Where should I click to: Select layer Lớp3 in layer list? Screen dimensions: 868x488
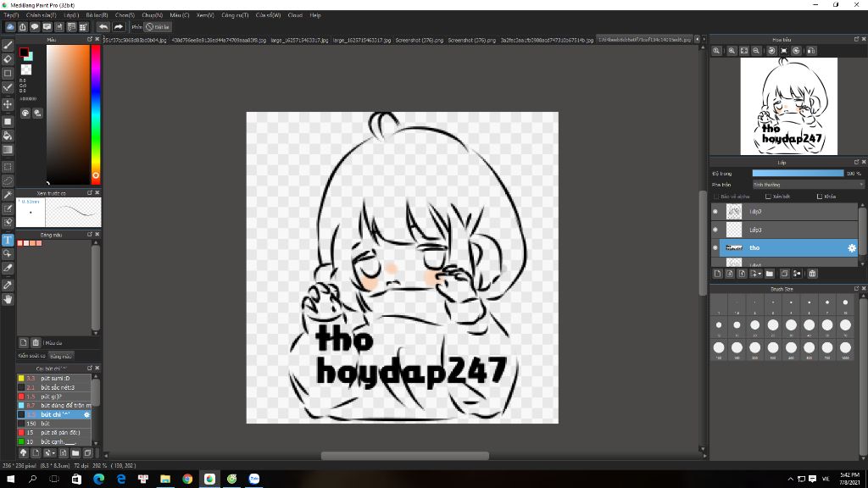(x=784, y=230)
